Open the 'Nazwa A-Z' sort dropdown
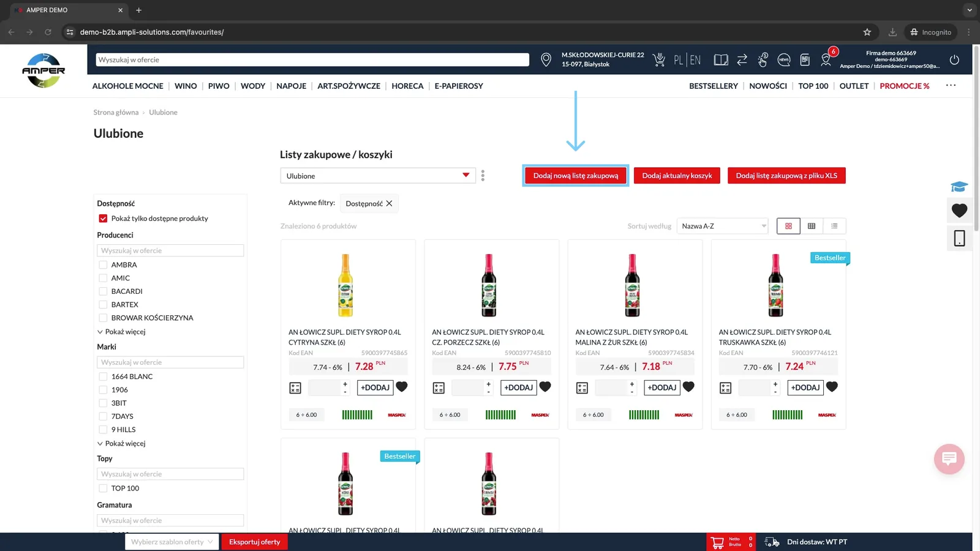The image size is (980, 551). (x=723, y=226)
